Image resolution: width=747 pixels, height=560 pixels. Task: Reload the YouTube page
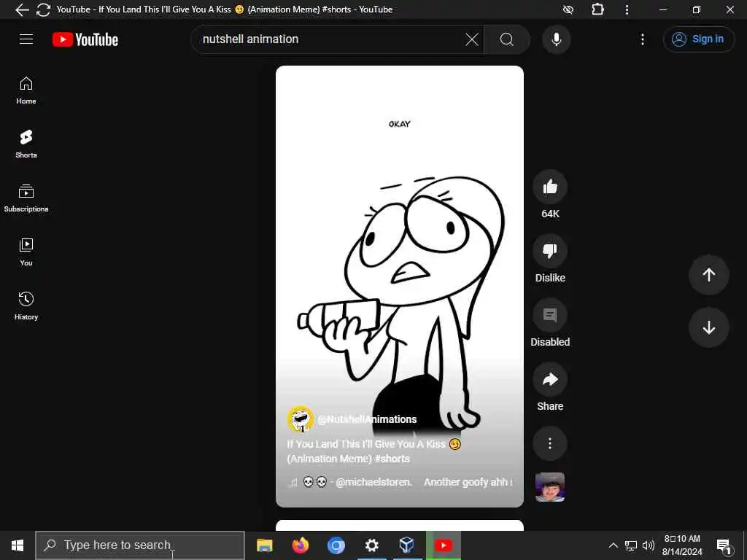tap(43, 9)
